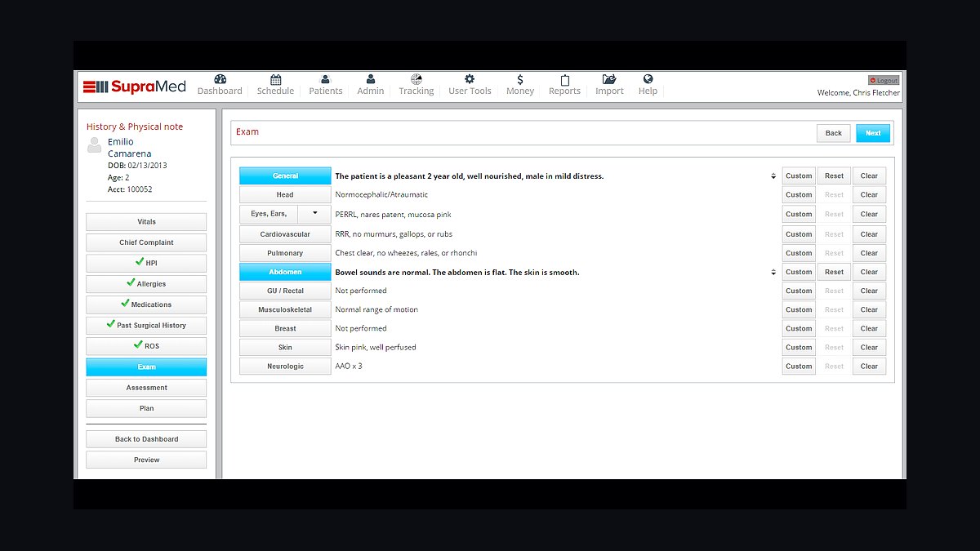Open the General row text selector arrows
980x551 pixels.
773,176
